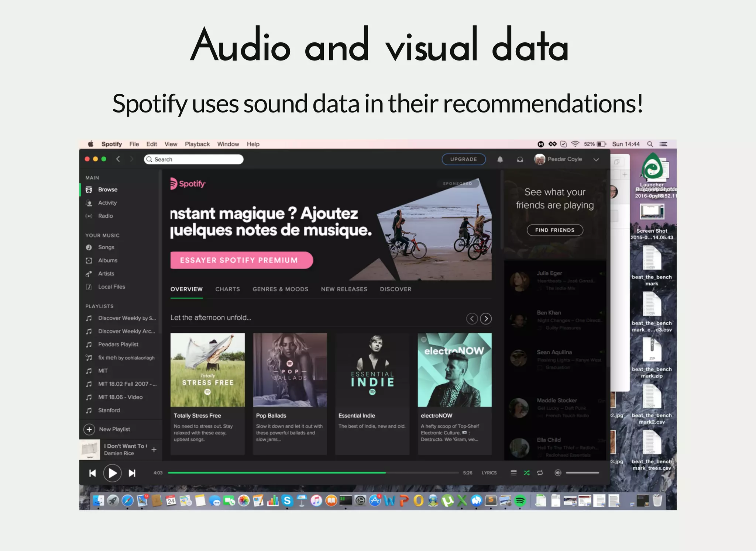Open the View menu in the menu bar
This screenshot has width=756, height=551.
pos(171,144)
